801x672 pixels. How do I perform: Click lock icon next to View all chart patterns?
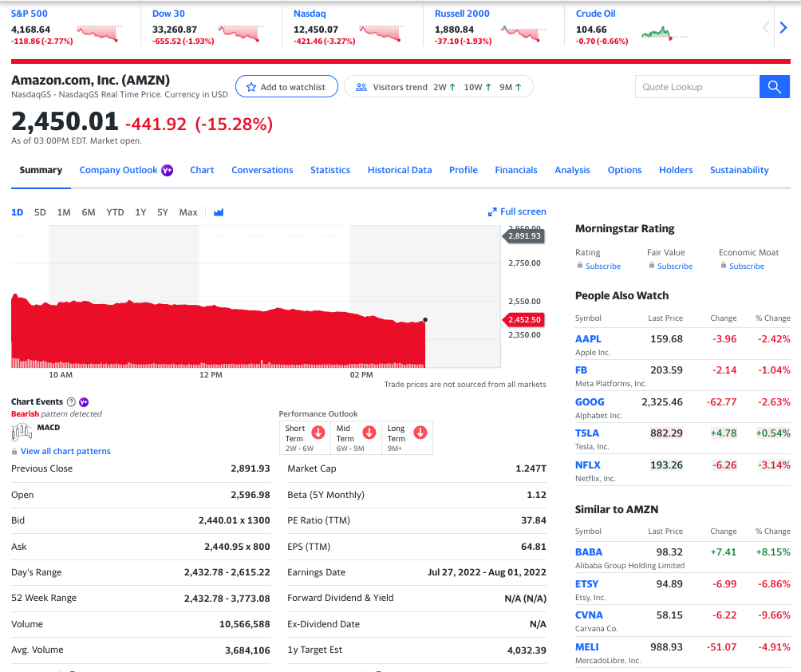click(14, 451)
